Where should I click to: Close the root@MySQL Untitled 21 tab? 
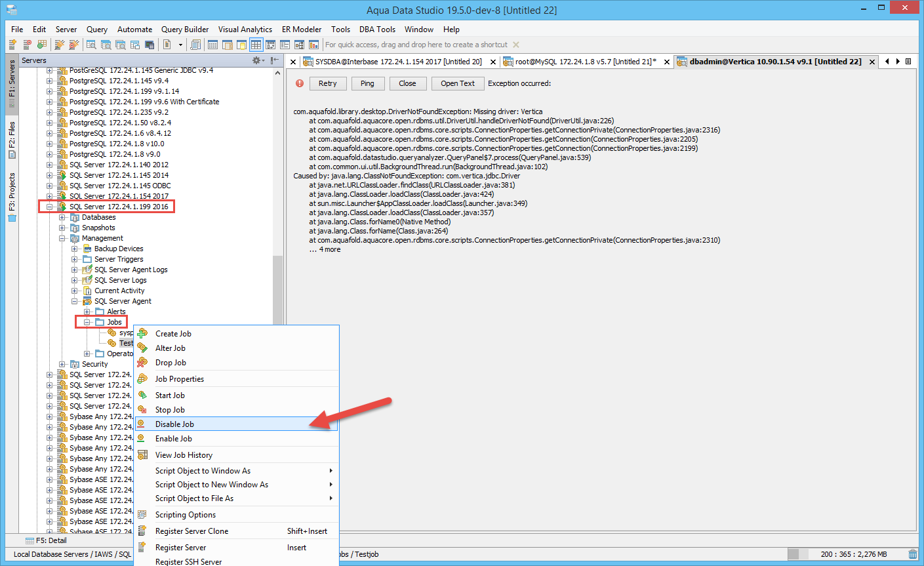pyautogui.click(x=667, y=62)
